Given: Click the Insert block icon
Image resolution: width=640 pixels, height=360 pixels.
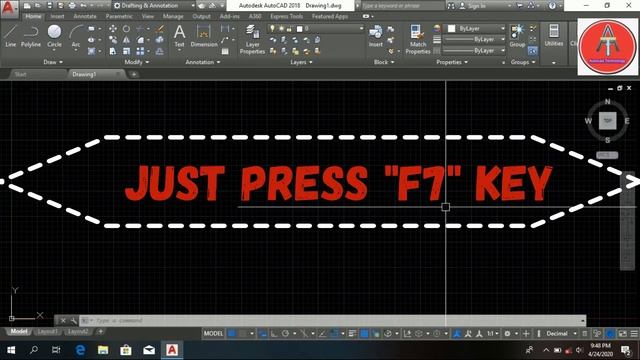Looking at the screenshot, I should [376, 36].
